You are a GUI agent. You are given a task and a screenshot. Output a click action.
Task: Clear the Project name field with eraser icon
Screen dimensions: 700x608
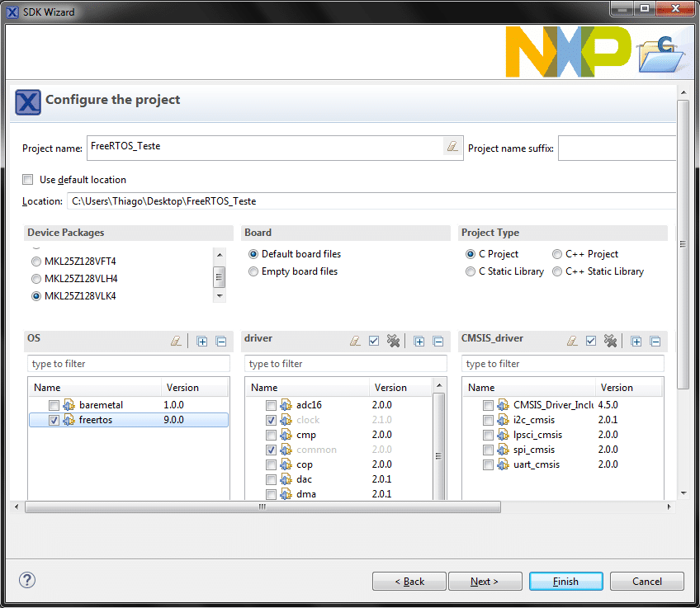[x=452, y=146]
